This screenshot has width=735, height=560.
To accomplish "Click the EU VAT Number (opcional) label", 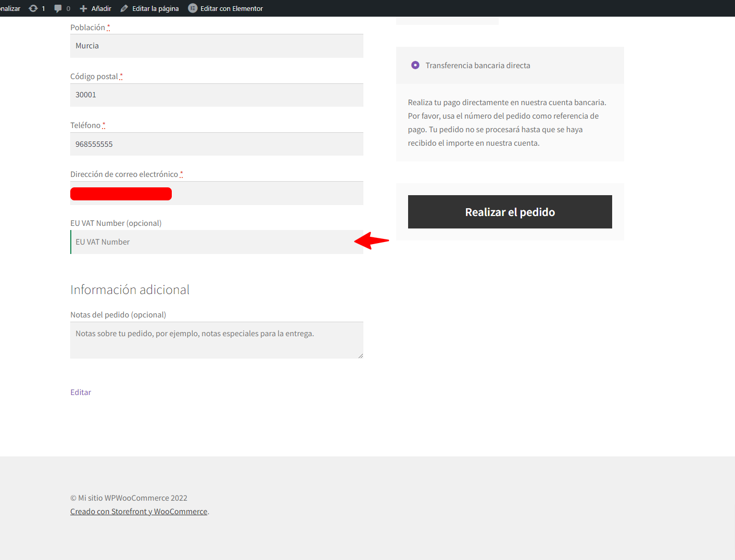I will click(x=116, y=223).
